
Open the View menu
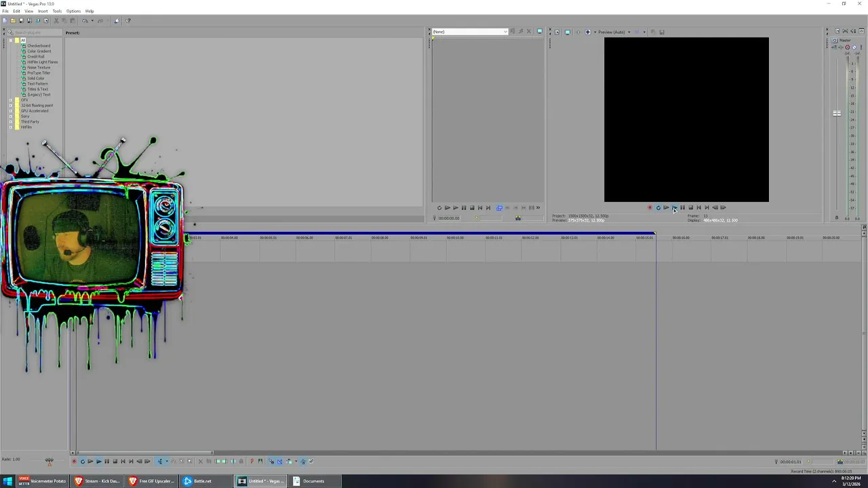point(29,11)
